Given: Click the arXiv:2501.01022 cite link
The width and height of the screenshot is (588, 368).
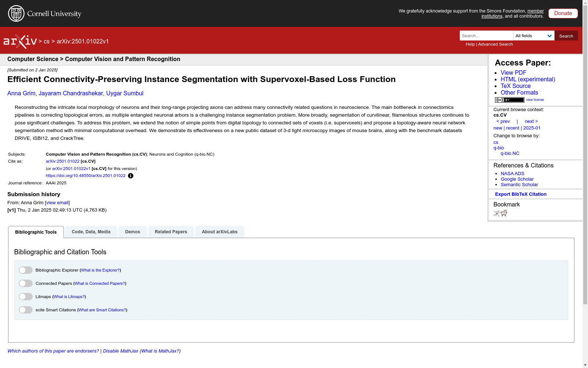Looking at the screenshot, I should [x=62, y=161].
